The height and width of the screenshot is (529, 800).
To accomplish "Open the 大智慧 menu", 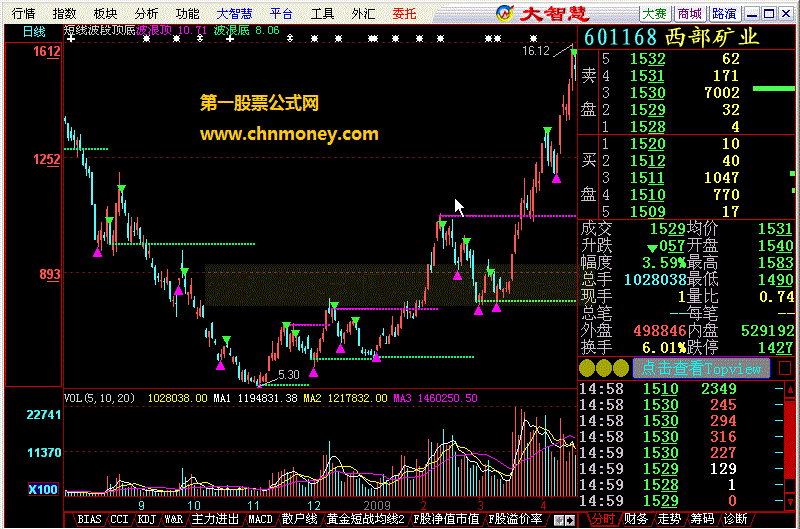I will (x=234, y=13).
